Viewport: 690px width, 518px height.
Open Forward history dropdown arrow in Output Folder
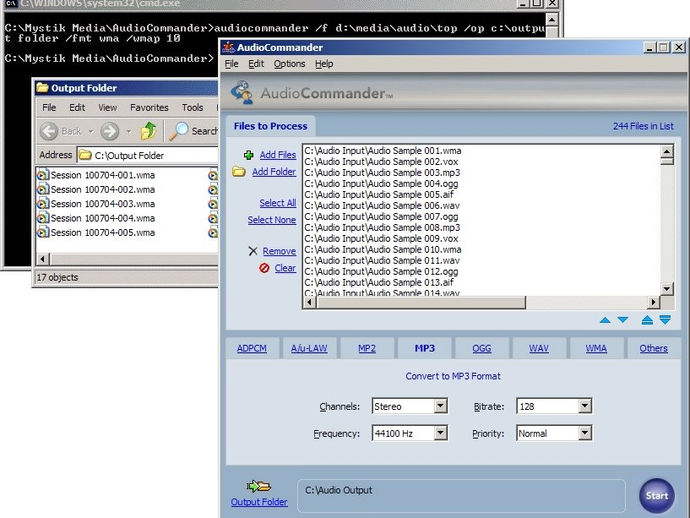click(128, 131)
